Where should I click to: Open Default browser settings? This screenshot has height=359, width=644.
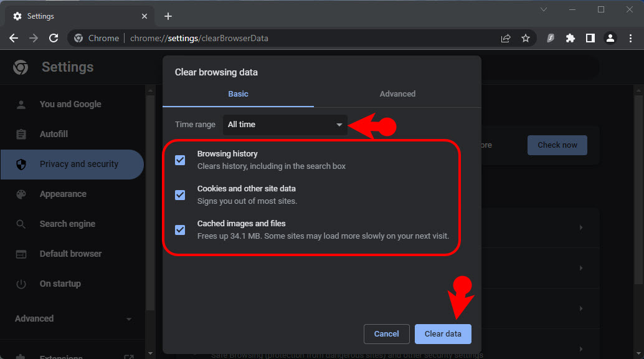pos(72,254)
